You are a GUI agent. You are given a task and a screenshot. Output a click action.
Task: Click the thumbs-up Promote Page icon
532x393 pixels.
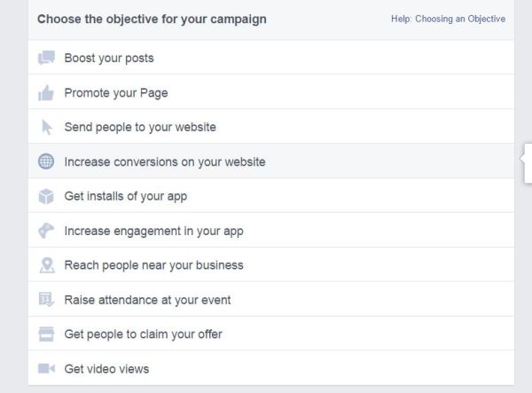coord(46,92)
